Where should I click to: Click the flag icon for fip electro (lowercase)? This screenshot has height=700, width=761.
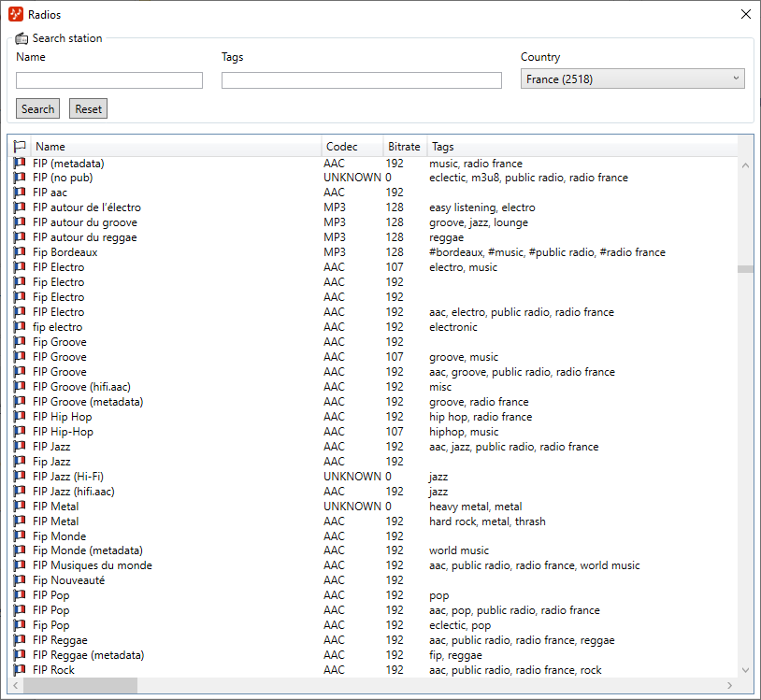tap(20, 327)
